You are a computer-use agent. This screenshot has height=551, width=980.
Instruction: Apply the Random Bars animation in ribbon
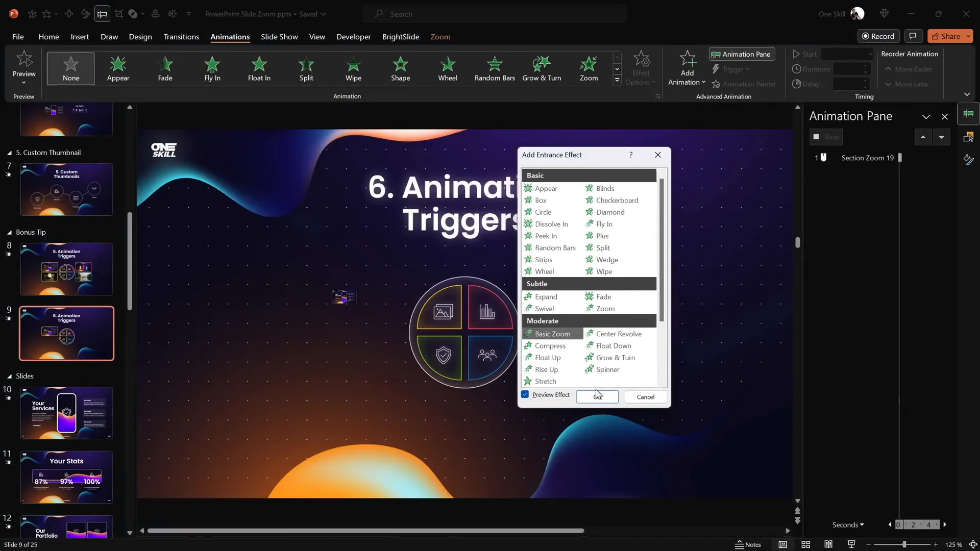coord(495,68)
